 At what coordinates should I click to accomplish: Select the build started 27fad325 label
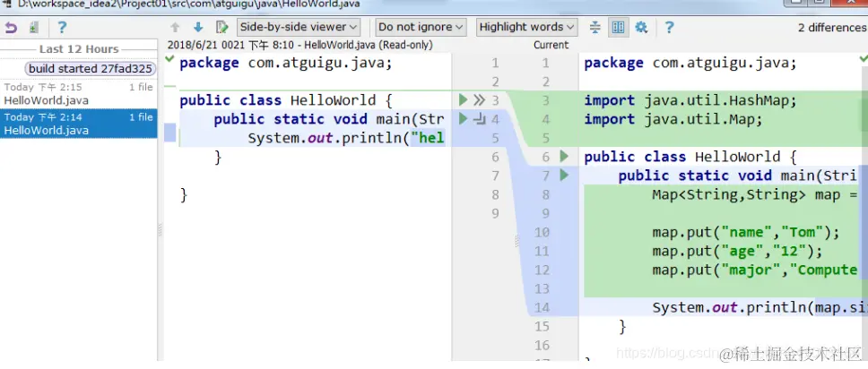(91, 69)
